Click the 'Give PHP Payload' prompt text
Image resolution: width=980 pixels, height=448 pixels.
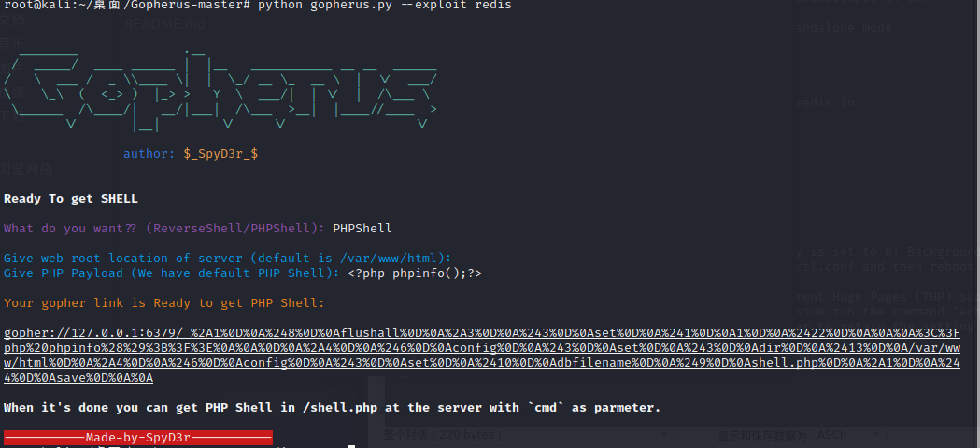click(172, 273)
